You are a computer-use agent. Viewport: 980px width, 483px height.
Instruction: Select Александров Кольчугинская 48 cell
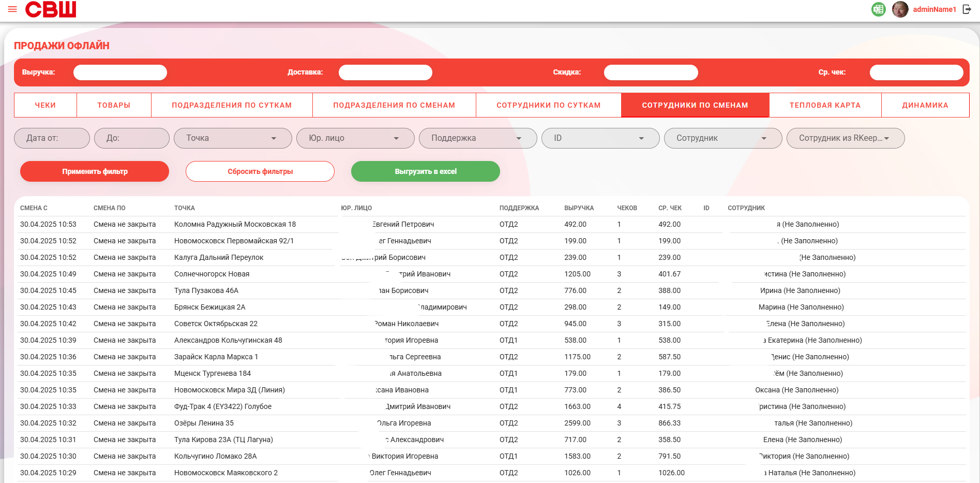coord(228,340)
